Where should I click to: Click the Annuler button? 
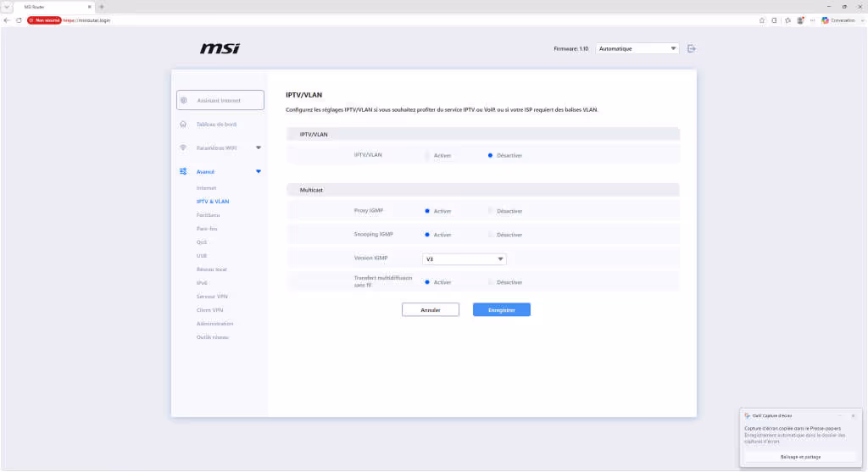point(430,310)
